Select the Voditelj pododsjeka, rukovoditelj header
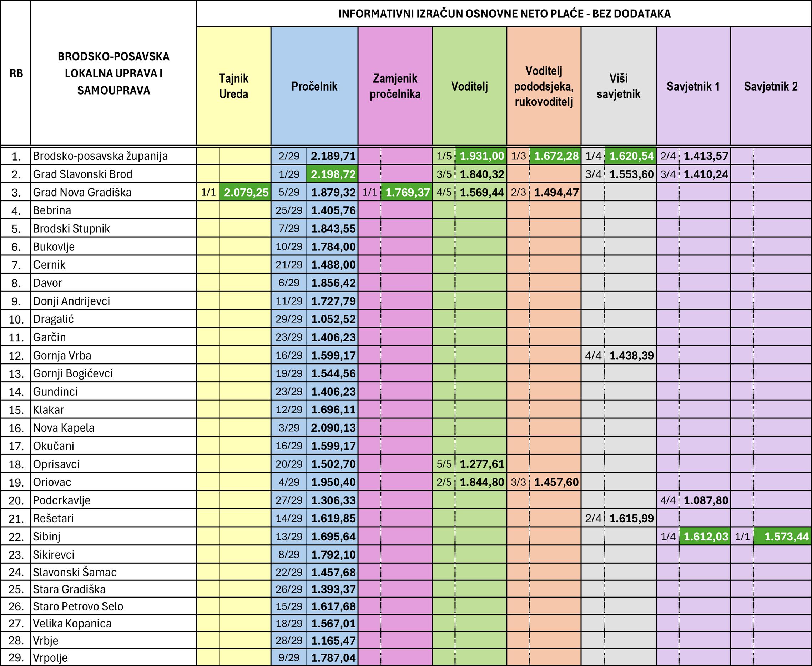 tap(544, 86)
